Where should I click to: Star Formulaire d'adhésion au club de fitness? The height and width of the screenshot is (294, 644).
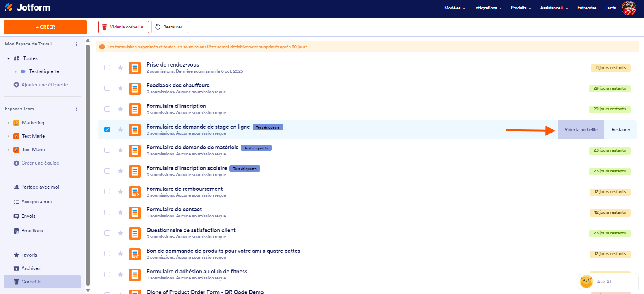point(120,275)
